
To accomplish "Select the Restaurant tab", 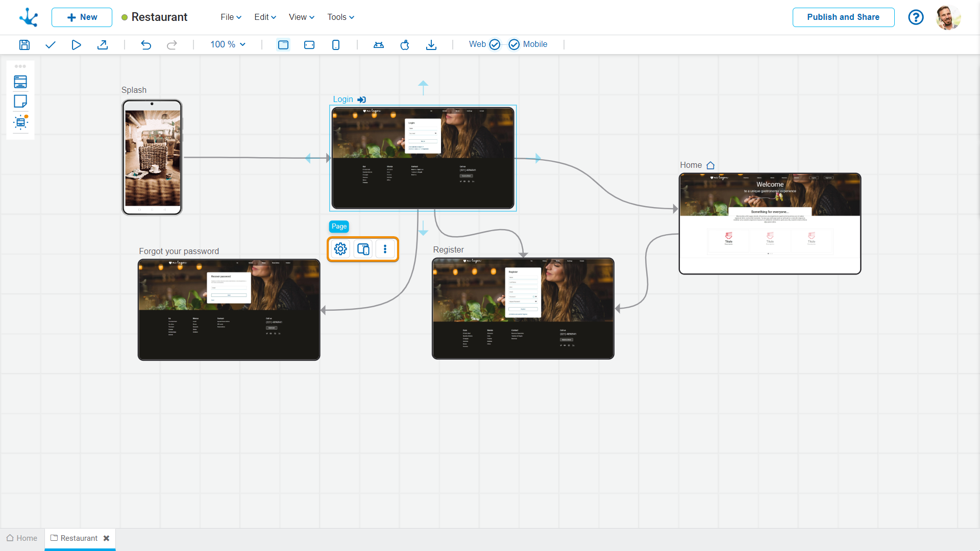I will click(78, 538).
